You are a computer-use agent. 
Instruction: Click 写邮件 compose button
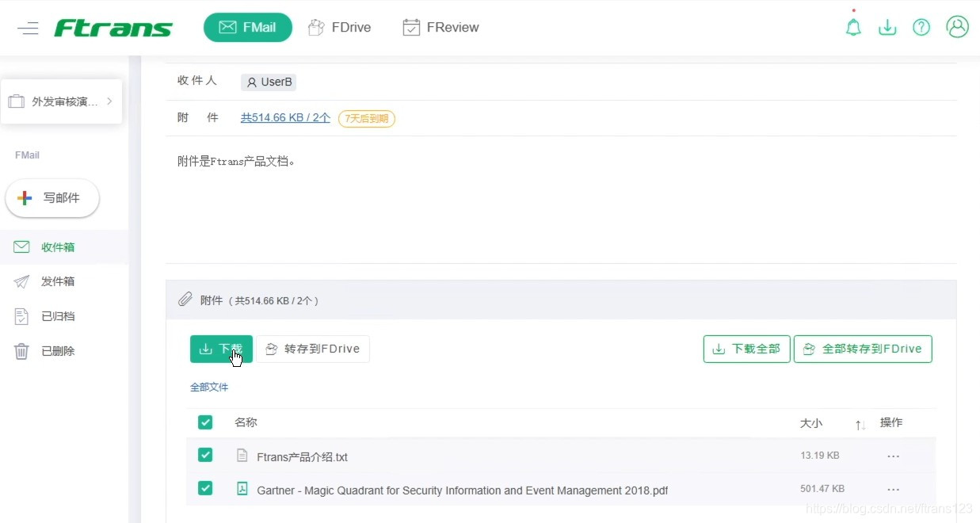pos(52,198)
